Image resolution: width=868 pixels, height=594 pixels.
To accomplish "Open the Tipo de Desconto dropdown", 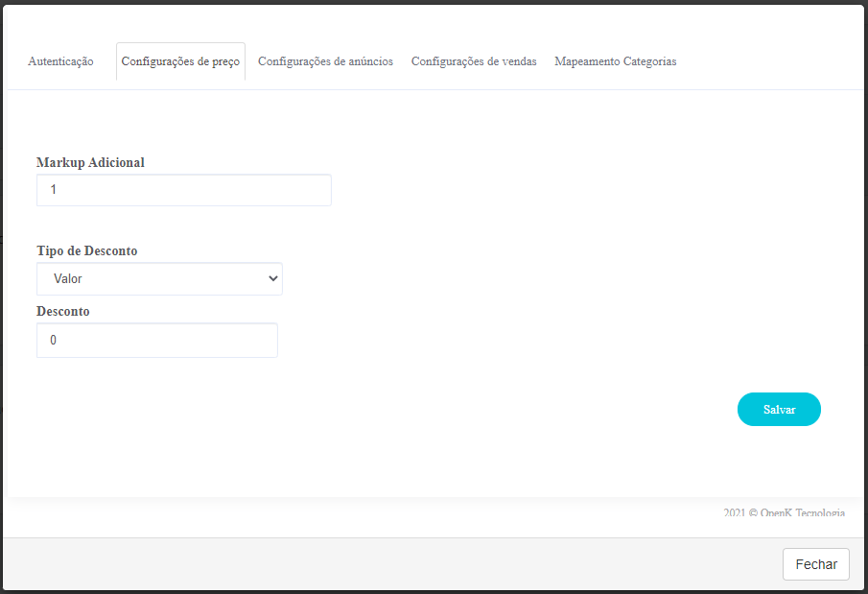I will pyautogui.click(x=159, y=278).
